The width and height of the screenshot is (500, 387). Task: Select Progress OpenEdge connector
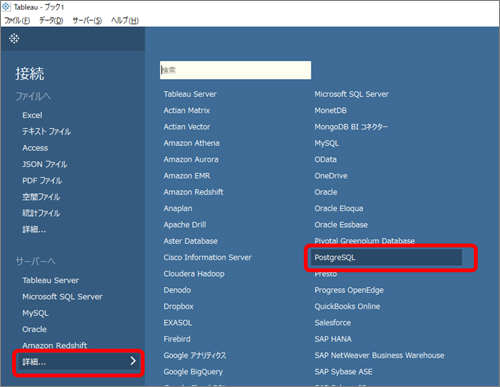(x=349, y=290)
